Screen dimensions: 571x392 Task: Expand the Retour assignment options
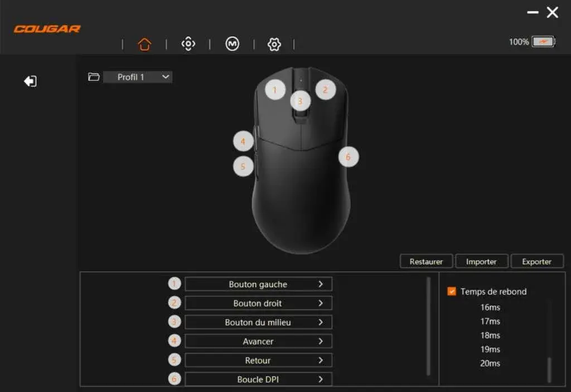pos(258,360)
